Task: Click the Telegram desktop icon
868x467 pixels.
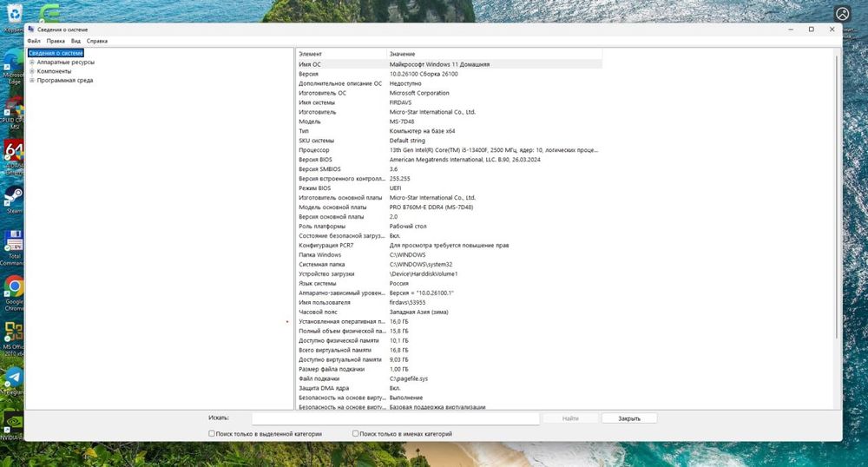Action: [x=13, y=378]
